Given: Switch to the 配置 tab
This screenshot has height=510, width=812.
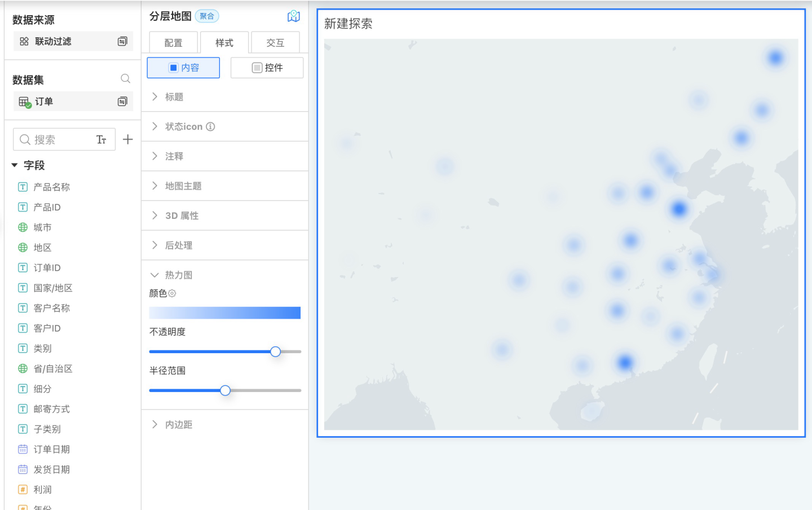Looking at the screenshot, I should pyautogui.click(x=173, y=43).
